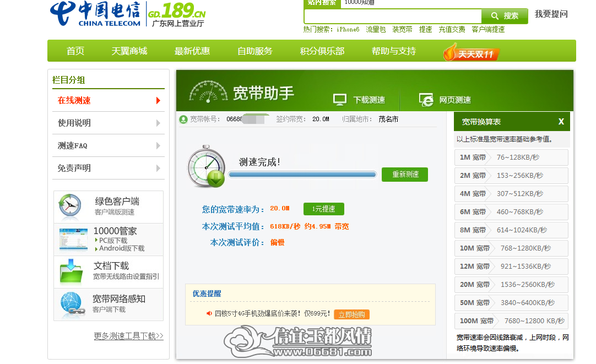Click the 宽带助手 speedometer gauge icon
Screen dimensions: 596x364
(208, 92)
